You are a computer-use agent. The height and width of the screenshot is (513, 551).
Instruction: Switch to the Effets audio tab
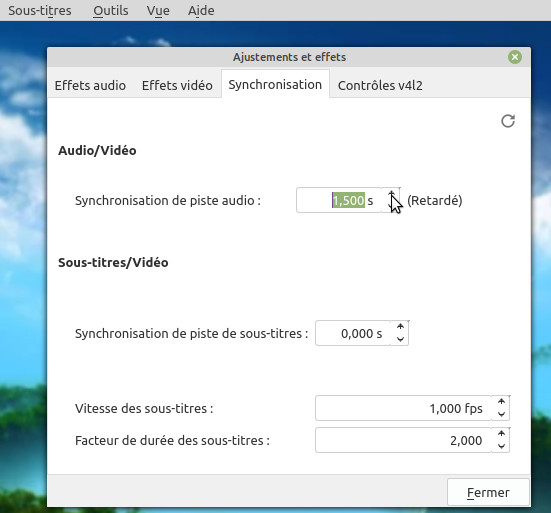point(90,85)
